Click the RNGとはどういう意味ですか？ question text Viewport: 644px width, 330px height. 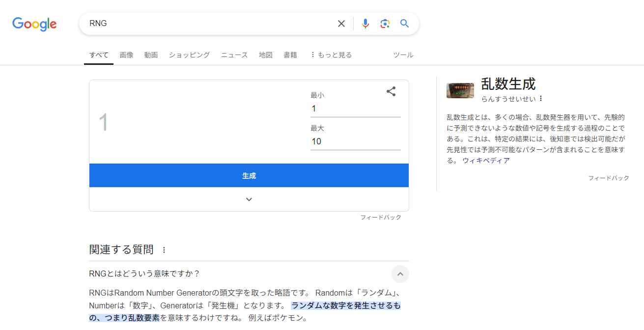tap(144, 274)
